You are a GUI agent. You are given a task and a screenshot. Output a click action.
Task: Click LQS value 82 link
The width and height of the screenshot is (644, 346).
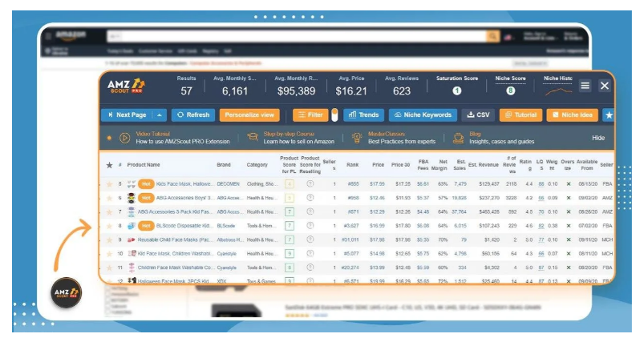pos(541,226)
